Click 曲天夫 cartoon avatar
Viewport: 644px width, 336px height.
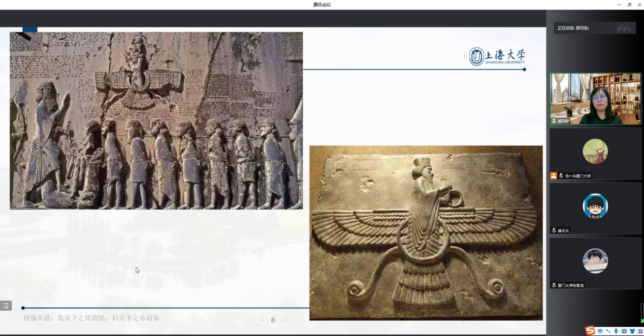click(x=595, y=206)
